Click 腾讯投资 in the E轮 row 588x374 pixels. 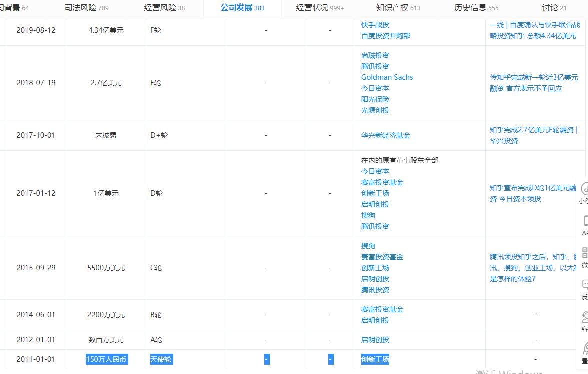point(375,66)
